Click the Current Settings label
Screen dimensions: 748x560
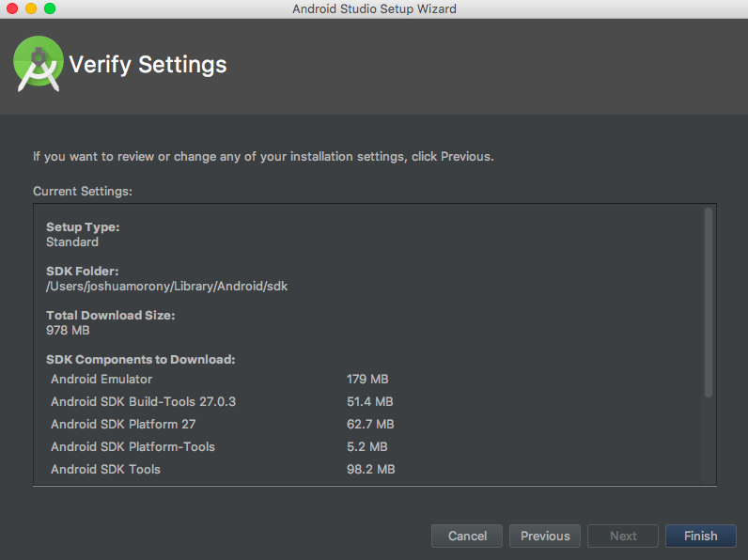coord(83,192)
